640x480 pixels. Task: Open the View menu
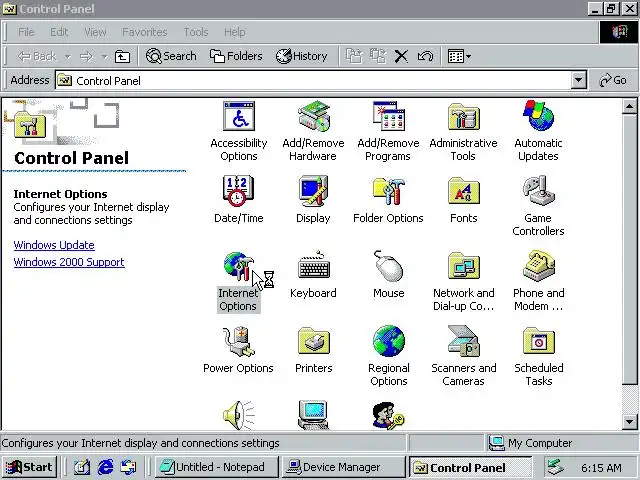click(95, 32)
